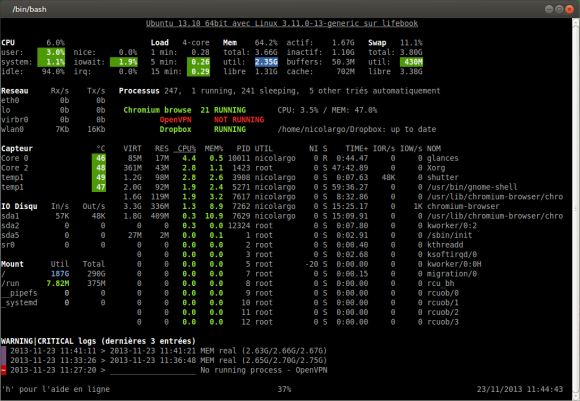Click the 15 min load 0.29 value

coord(199,71)
